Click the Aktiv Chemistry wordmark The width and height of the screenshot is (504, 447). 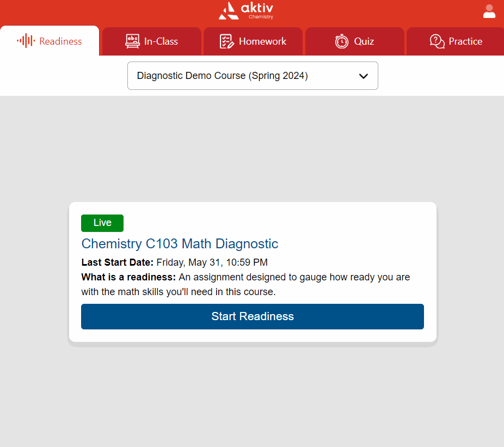257,10
